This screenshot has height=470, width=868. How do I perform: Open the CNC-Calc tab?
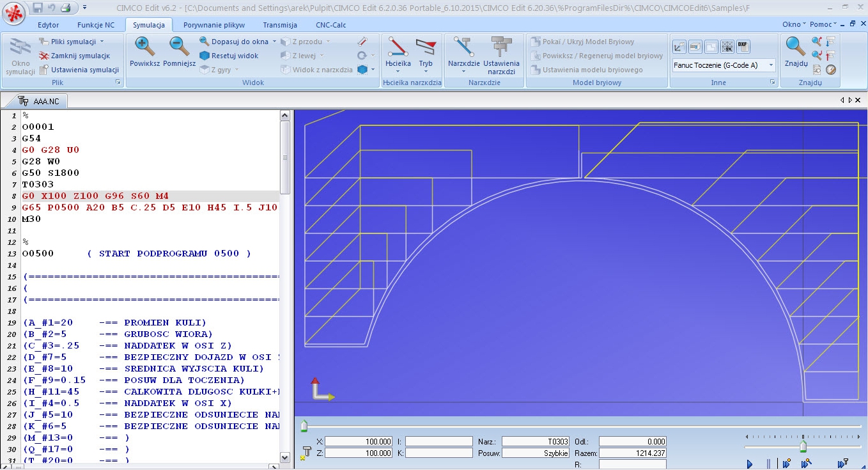pyautogui.click(x=332, y=25)
